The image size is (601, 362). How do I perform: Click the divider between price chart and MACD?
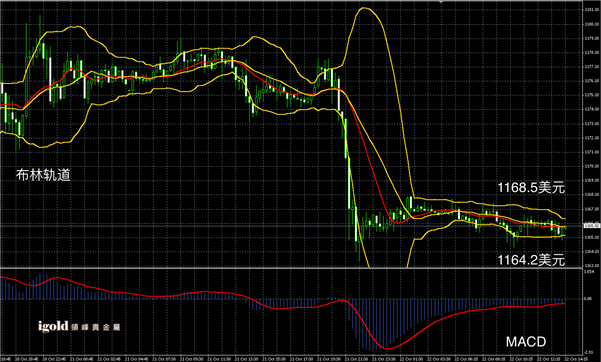(x=291, y=268)
